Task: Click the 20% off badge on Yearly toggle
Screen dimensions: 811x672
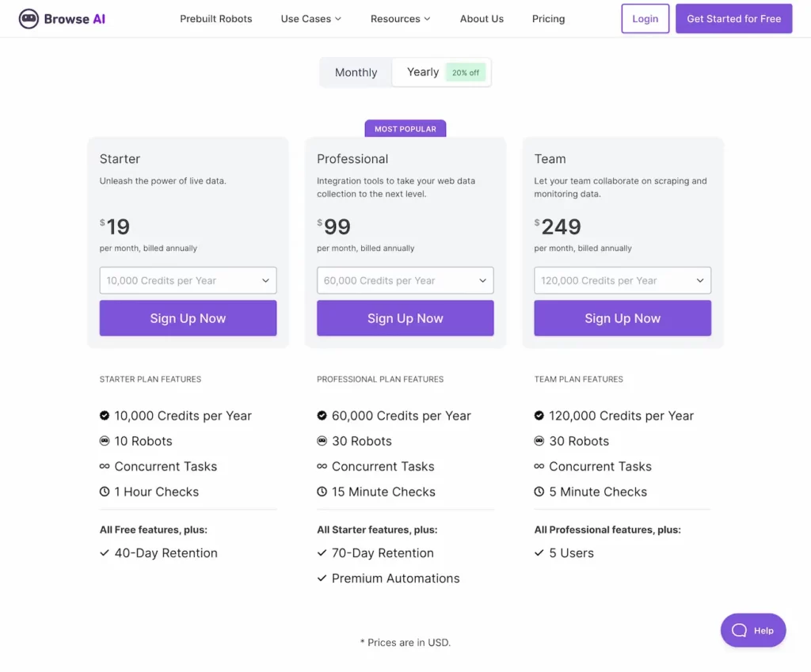Action: (x=466, y=72)
